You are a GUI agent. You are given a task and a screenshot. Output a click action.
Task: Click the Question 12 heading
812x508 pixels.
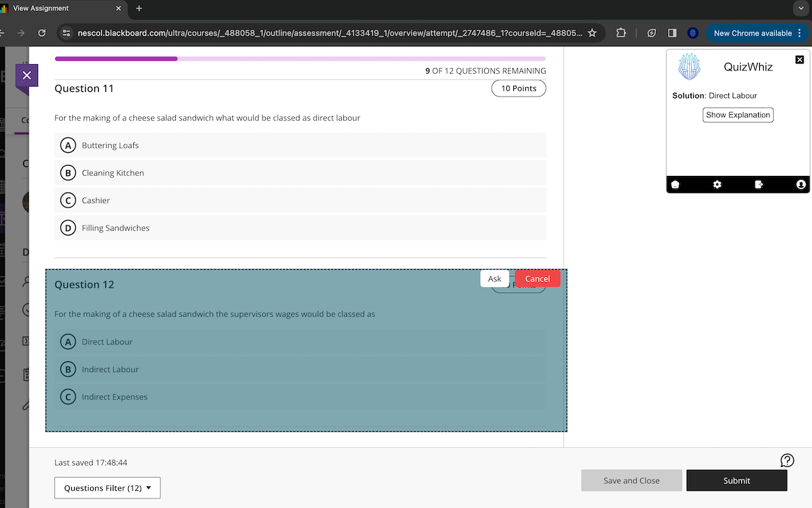tap(84, 284)
